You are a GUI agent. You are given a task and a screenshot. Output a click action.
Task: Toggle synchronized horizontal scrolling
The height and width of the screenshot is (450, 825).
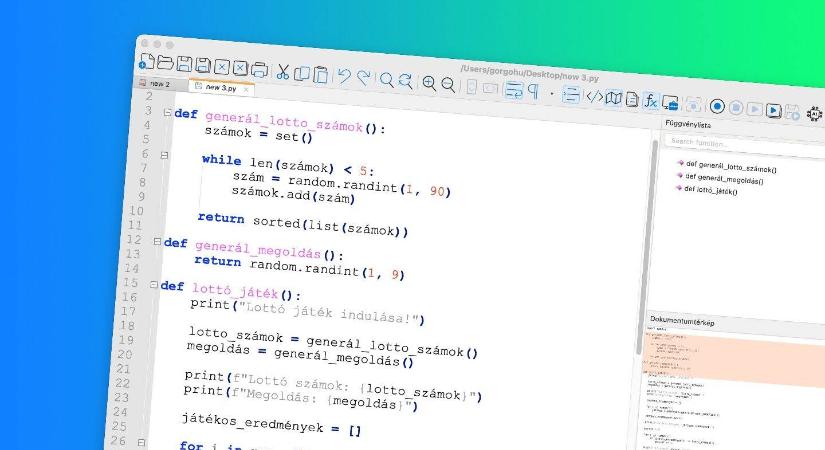[490, 88]
